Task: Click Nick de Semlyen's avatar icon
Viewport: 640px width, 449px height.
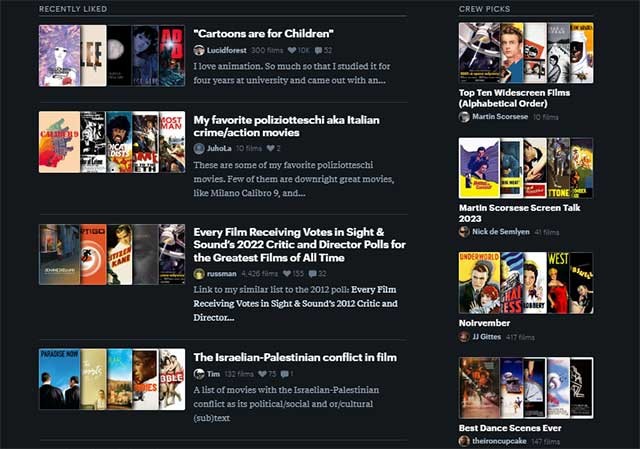Action: coord(464,232)
